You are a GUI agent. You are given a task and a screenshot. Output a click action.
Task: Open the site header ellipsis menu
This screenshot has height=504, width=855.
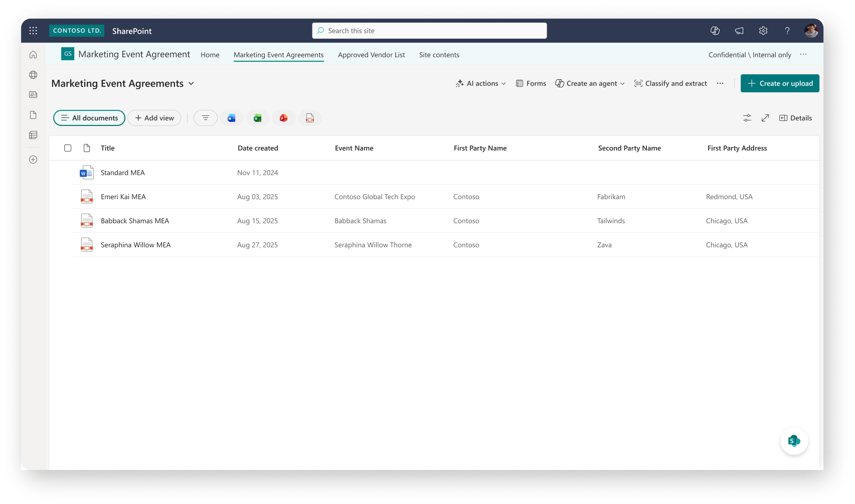(803, 55)
